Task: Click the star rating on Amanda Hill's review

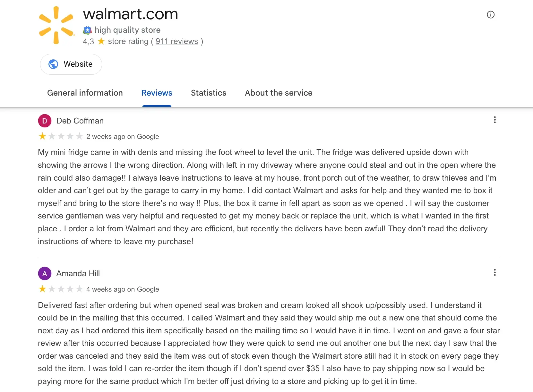Action: pyautogui.click(x=61, y=289)
